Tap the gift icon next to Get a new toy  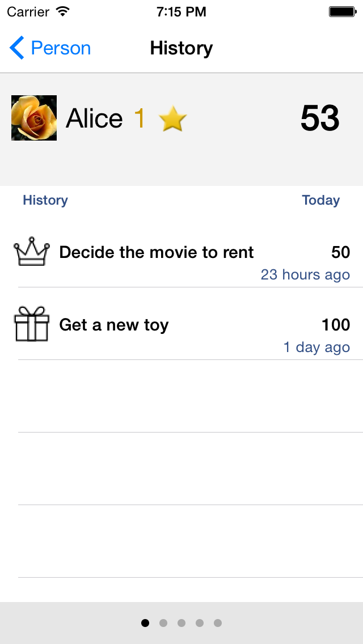(31, 324)
